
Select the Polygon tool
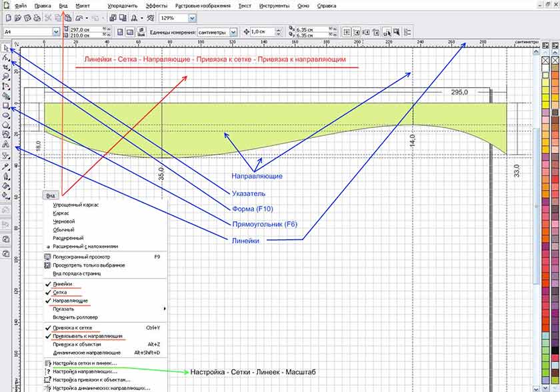click(x=6, y=124)
